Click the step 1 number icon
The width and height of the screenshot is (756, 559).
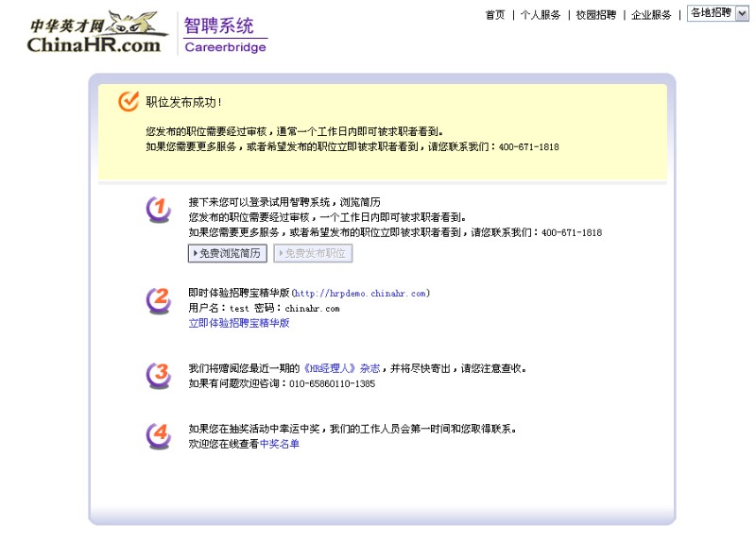point(159,211)
